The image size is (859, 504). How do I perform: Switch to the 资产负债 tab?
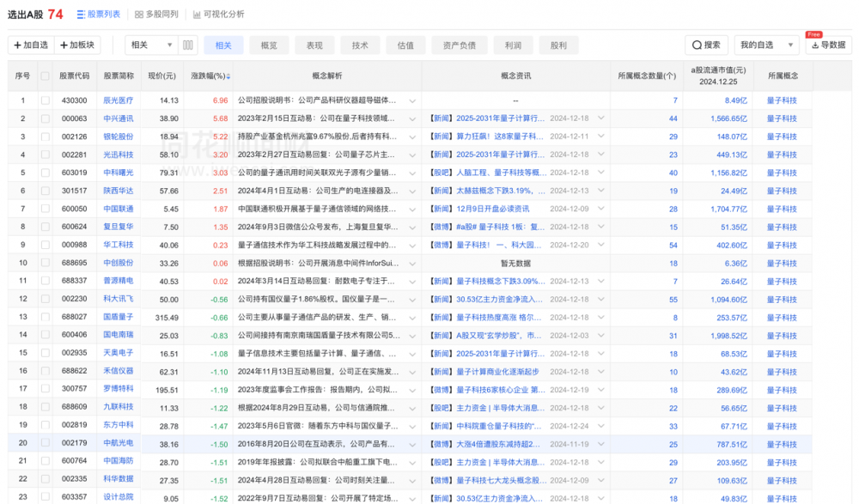460,45
